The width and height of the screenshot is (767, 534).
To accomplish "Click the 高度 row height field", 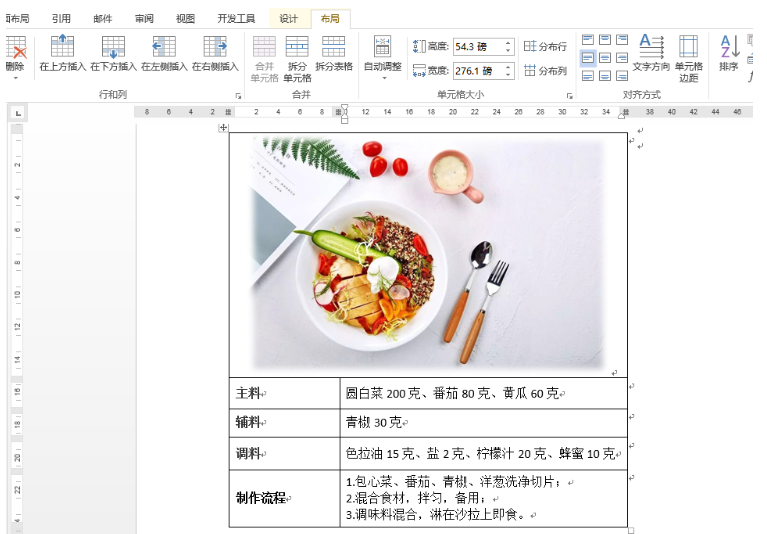I will [x=477, y=46].
